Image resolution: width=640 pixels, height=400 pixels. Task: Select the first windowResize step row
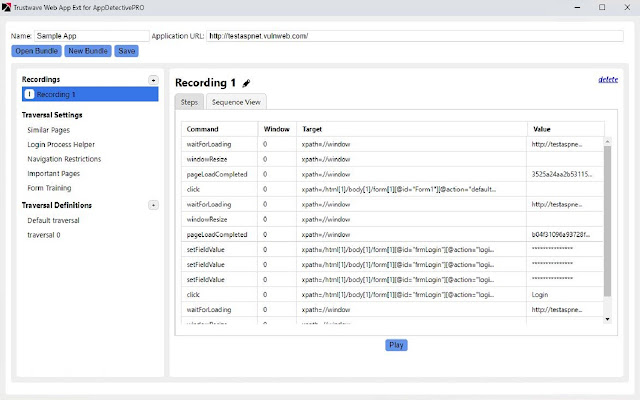click(392, 159)
